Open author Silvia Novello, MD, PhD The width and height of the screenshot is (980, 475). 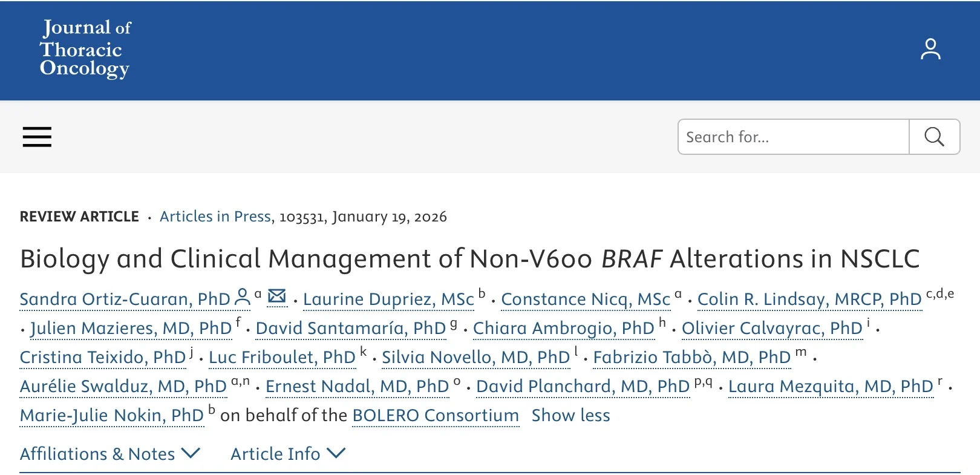[475, 358]
